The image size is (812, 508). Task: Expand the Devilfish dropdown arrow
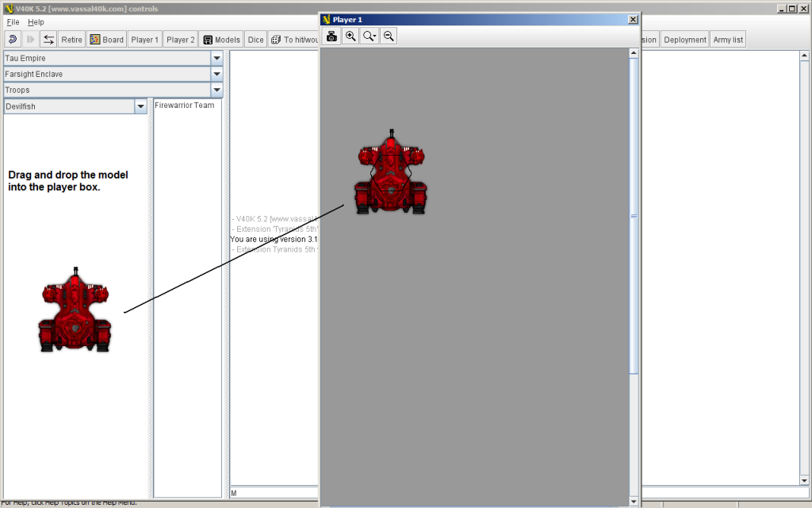(140, 106)
